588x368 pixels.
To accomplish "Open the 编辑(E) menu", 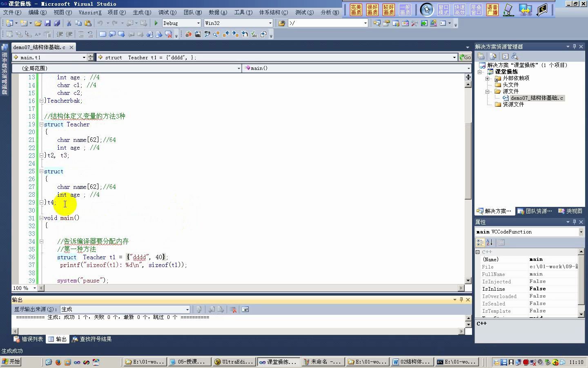I will click(x=37, y=12).
